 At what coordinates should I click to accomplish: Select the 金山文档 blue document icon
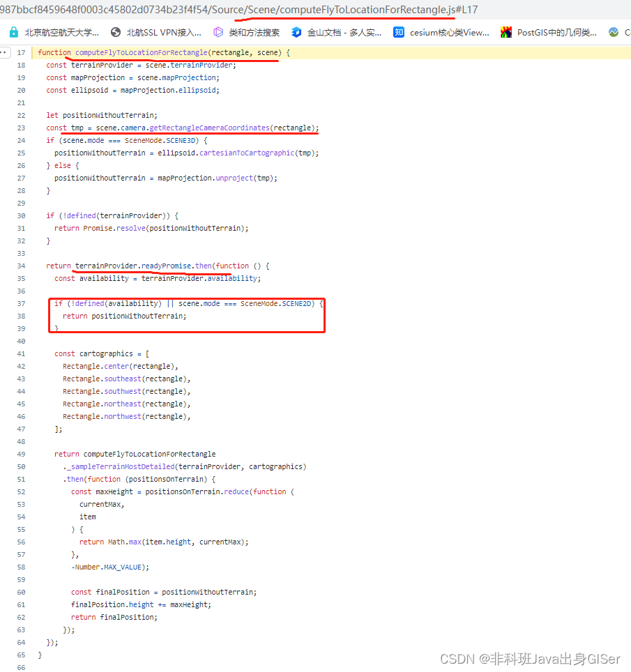[x=296, y=31]
